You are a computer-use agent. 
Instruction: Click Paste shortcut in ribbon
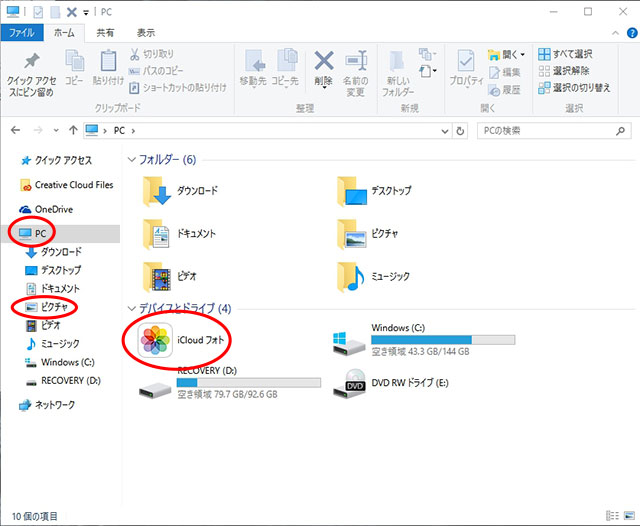pos(178,87)
